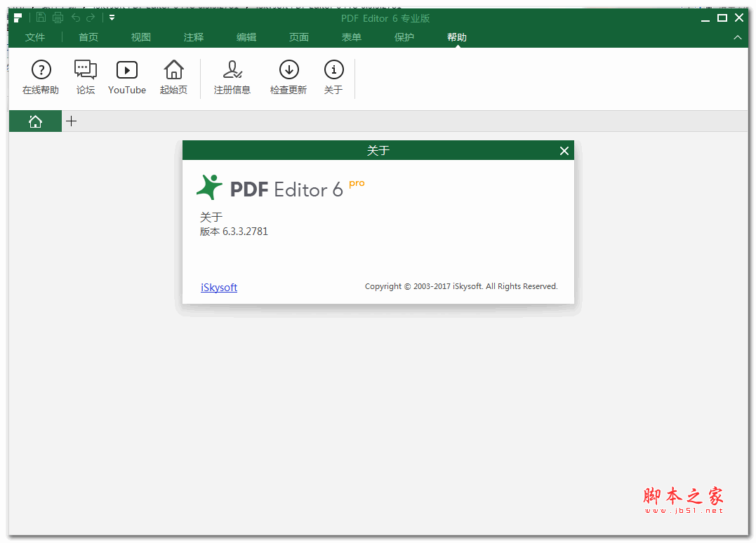Switch to the Protect (保护) tab
This screenshot has width=756, height=543.
point(404,37)
